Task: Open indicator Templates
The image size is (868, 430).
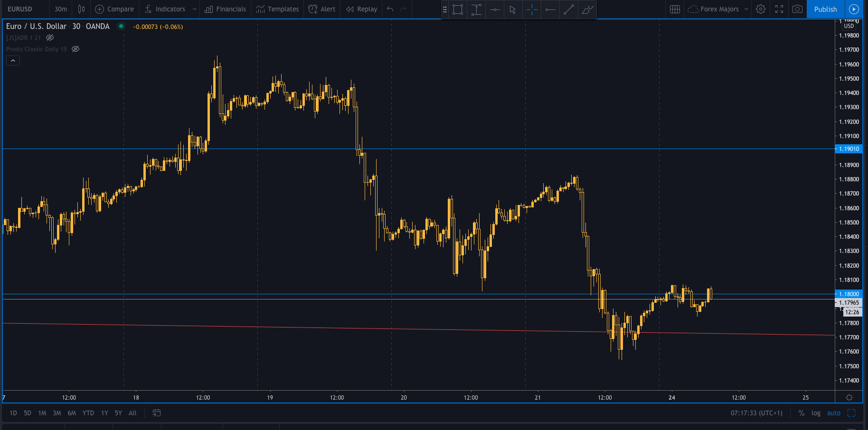Action: pos(277,9)
